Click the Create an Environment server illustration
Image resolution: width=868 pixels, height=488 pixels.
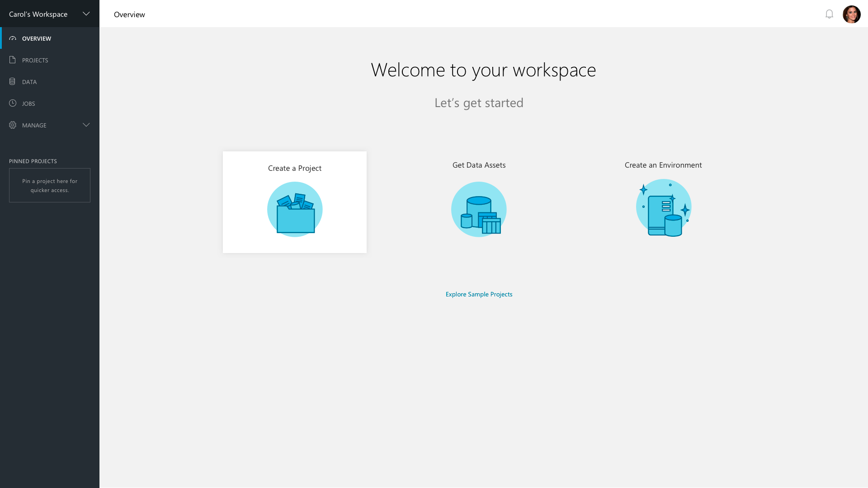click(x=663, y=208)
